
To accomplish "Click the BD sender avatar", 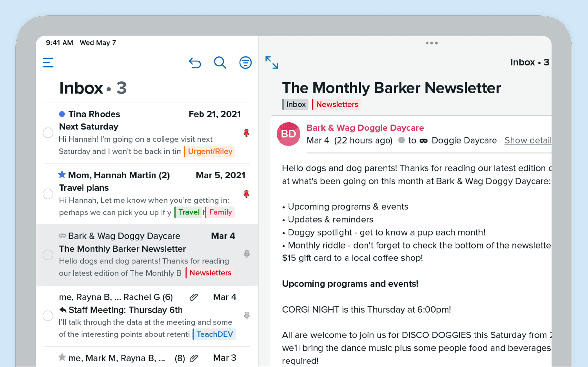I will click(288, 134).
